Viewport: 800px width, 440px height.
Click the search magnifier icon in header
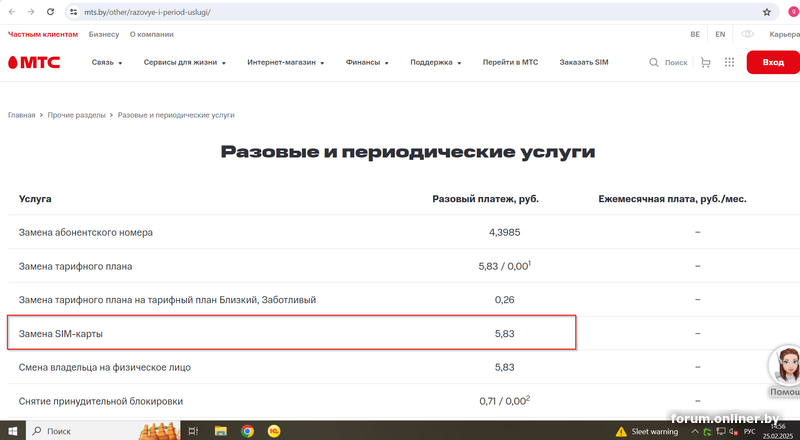point(654,62)
